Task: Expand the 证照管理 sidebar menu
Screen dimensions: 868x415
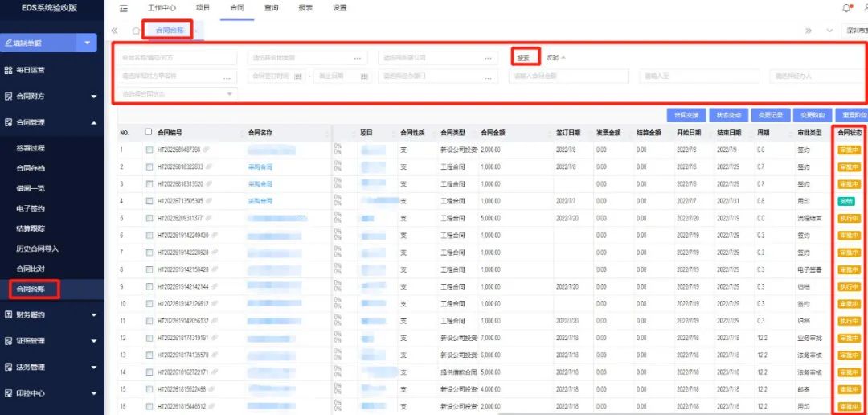Action: 93,341
